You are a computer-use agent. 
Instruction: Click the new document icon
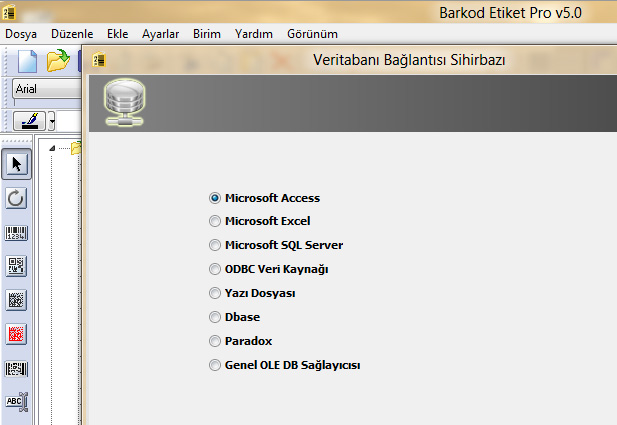[28, 61]
